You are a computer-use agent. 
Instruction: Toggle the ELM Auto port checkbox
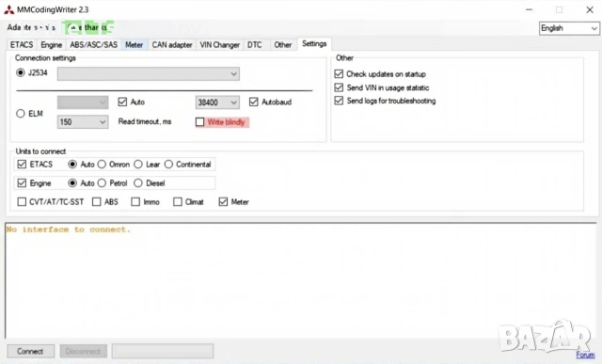coord(122,102)
